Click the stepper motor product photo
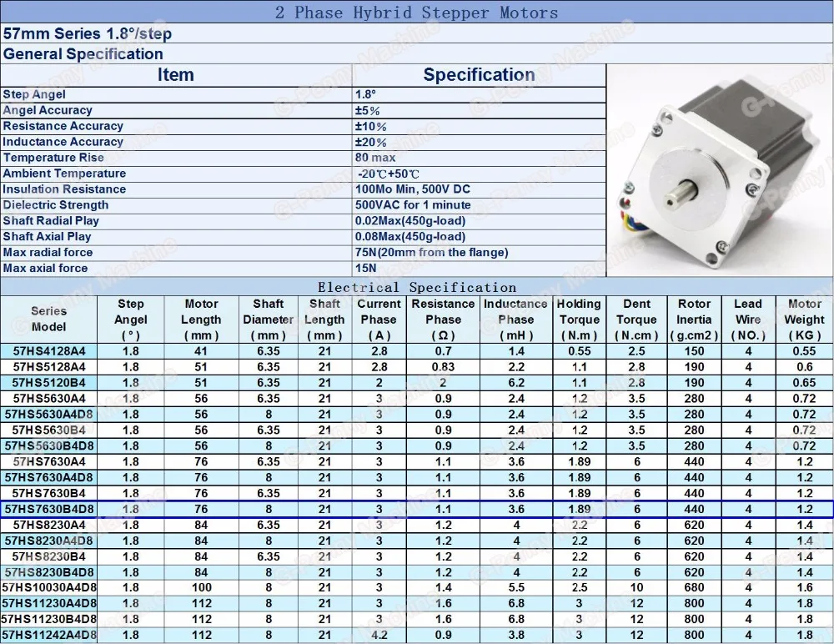Viewport: 834px width, 644px height. point(720,170)
